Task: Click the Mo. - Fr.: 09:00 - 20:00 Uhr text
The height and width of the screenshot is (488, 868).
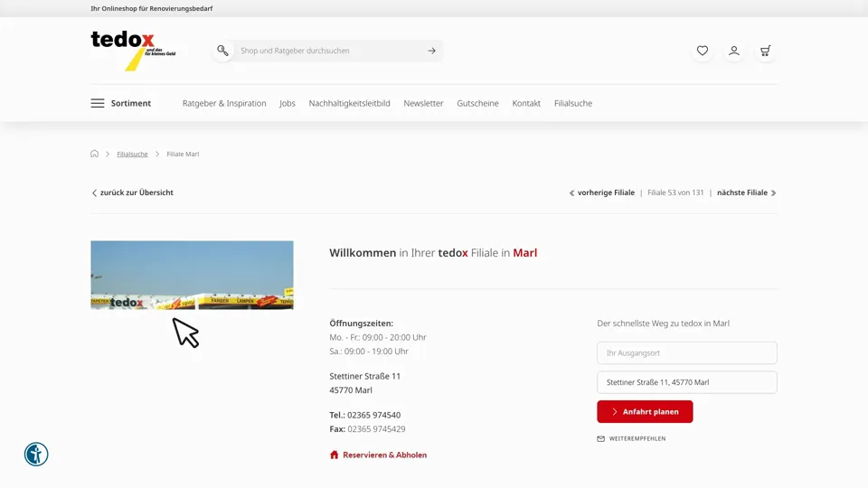Action: point(378,337)
